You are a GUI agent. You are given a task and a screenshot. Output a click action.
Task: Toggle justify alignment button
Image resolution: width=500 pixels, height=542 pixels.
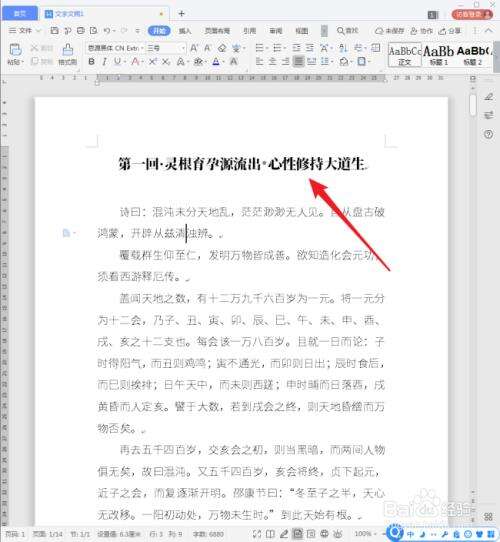click(x=298, y=62)
